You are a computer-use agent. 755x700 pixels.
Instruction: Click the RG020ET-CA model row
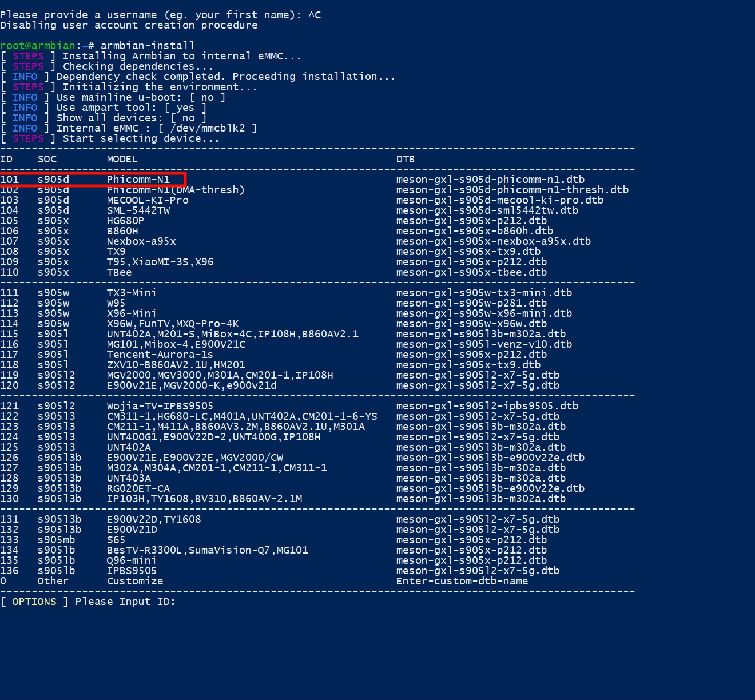coord(138,488)
